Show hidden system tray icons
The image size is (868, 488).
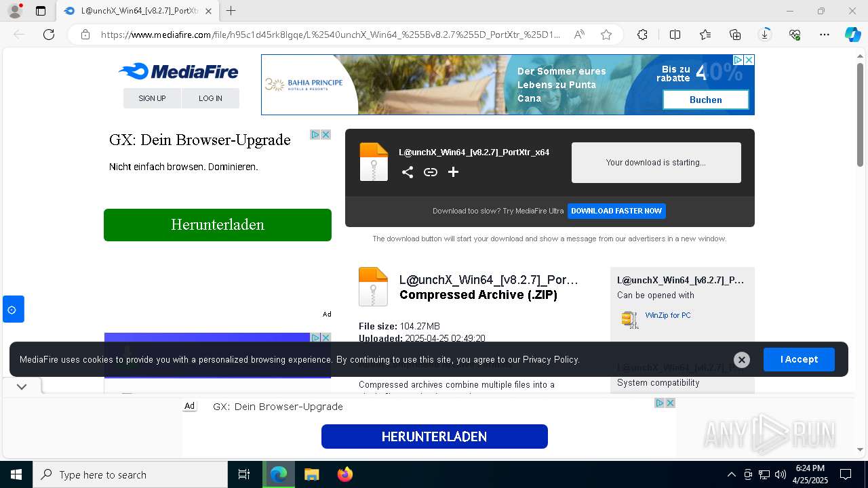[x=731, y=474]
